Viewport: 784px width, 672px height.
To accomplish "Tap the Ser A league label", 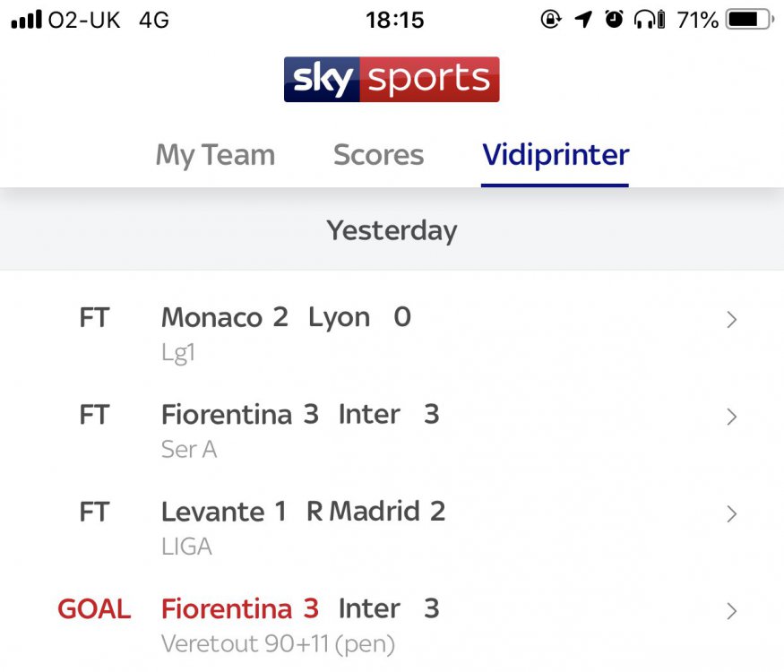I will 189,449.
